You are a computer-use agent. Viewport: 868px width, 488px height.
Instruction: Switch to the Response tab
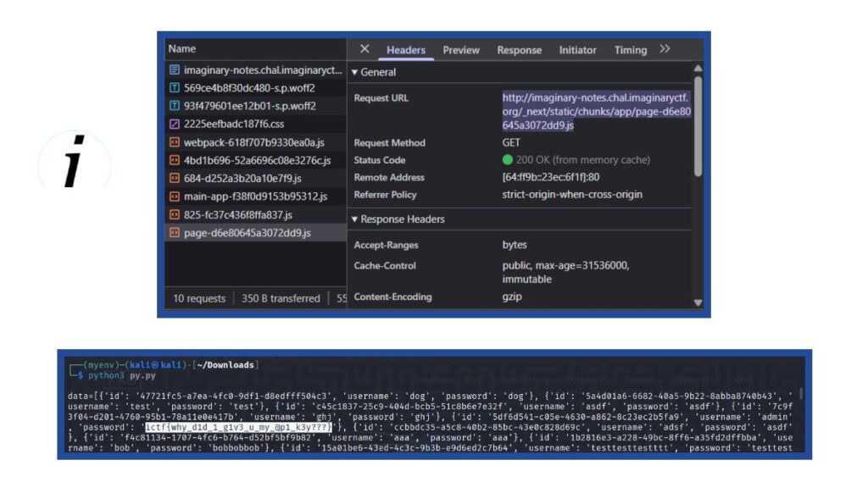(519, 50)
